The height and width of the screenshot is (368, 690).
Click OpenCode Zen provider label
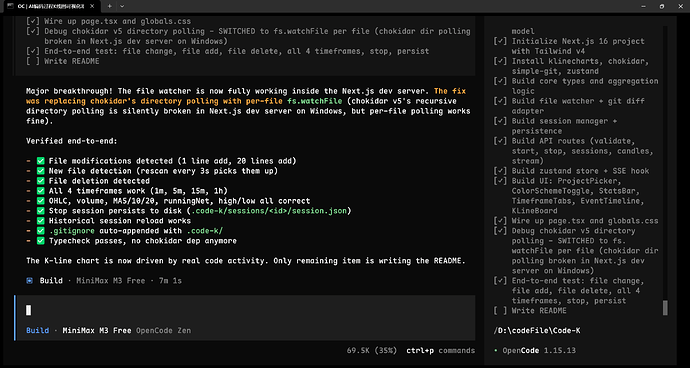163,330
